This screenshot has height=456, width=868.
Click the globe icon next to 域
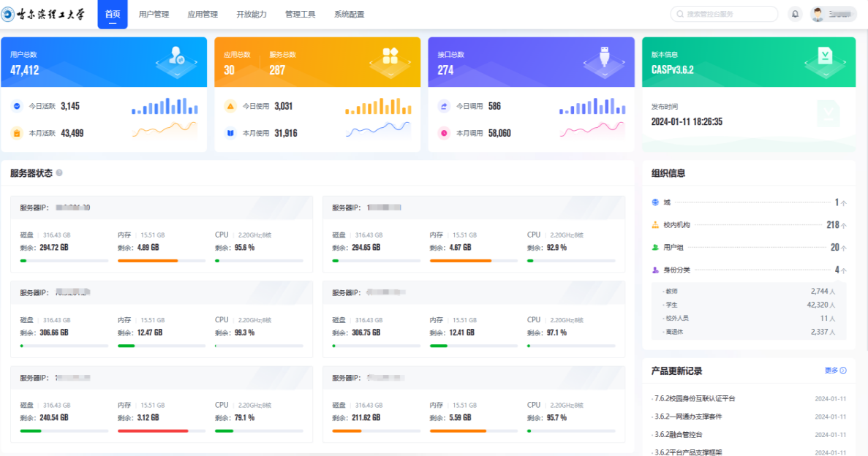pyautogui.click(x=655, y=202)
